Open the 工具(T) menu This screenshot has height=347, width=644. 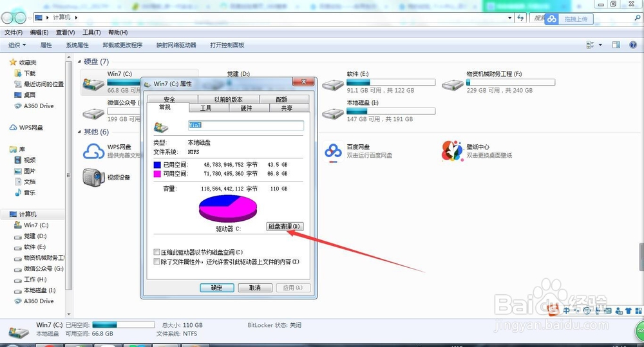coord(91,32)
